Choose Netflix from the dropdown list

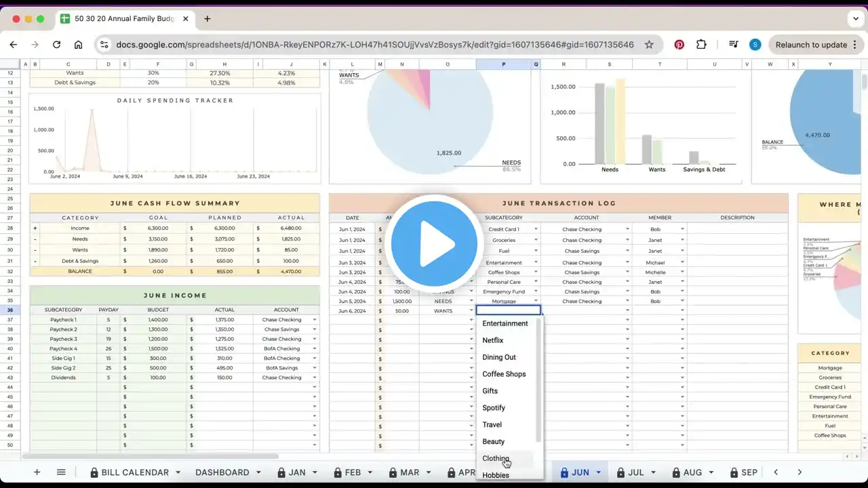[493, 340]
